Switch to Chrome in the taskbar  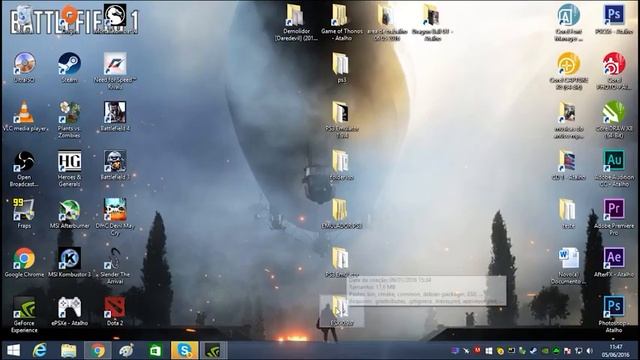pos(98,350)
